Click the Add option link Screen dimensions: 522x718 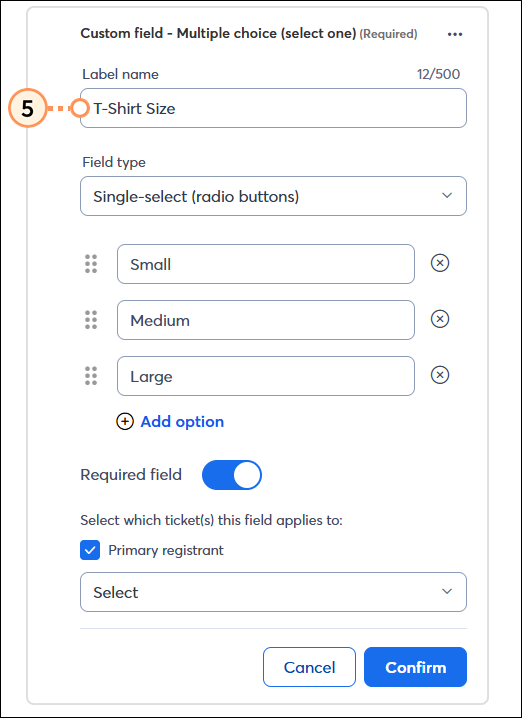(x=182, y=422)
